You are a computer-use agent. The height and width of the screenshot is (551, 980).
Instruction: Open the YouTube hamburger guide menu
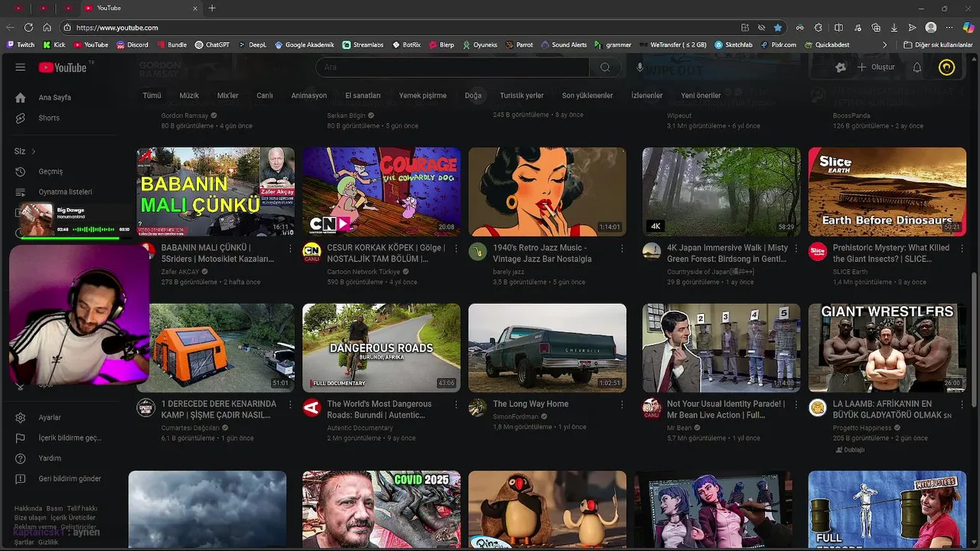(21, 67)
